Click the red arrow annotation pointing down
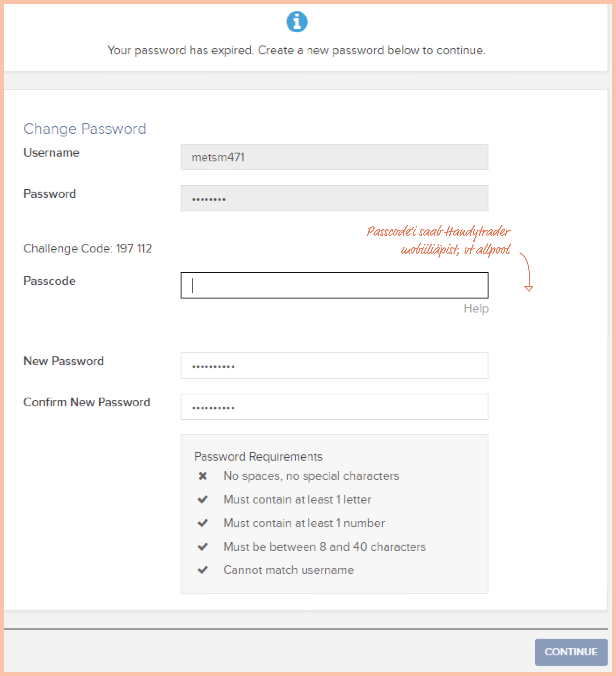Image resolution: width=616 pixels, height=676 pixels. coord(527,272)
